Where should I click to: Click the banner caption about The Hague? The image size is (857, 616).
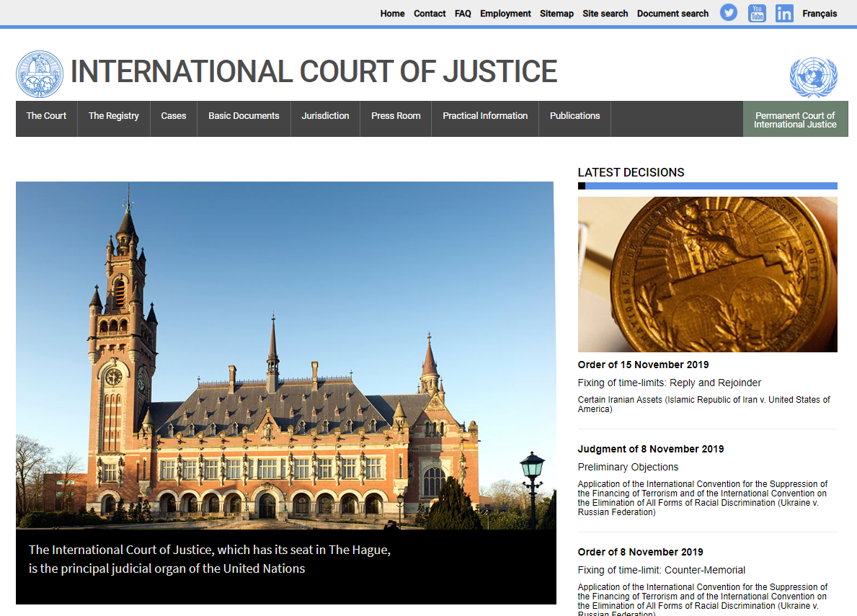coord(210,559)
